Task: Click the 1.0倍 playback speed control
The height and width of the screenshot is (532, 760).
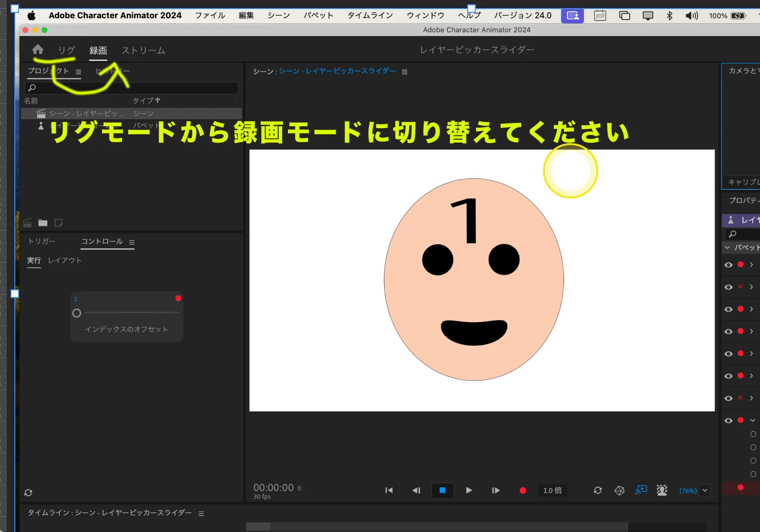Action: pos(553,491)
